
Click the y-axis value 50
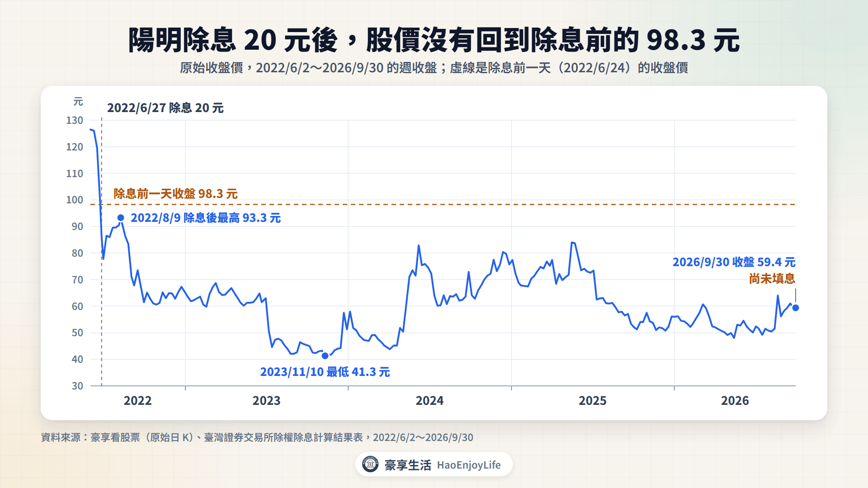click(x=77, y=333)
